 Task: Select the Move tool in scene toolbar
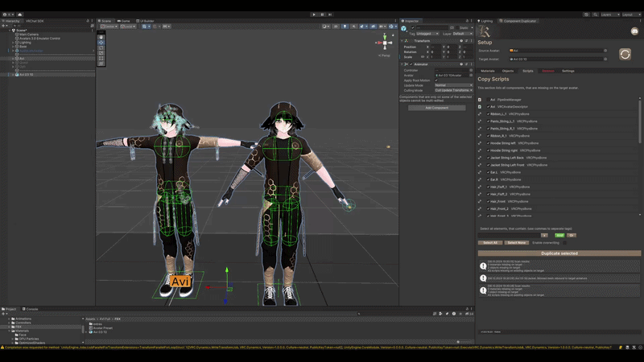[x=101, y=43]
